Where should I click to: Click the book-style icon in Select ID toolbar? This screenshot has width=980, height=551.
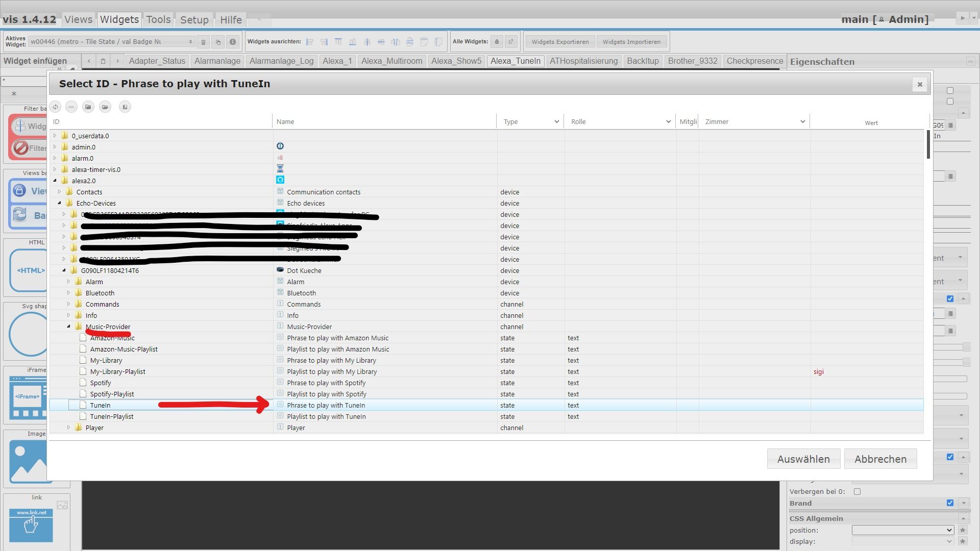click(125, 107)
